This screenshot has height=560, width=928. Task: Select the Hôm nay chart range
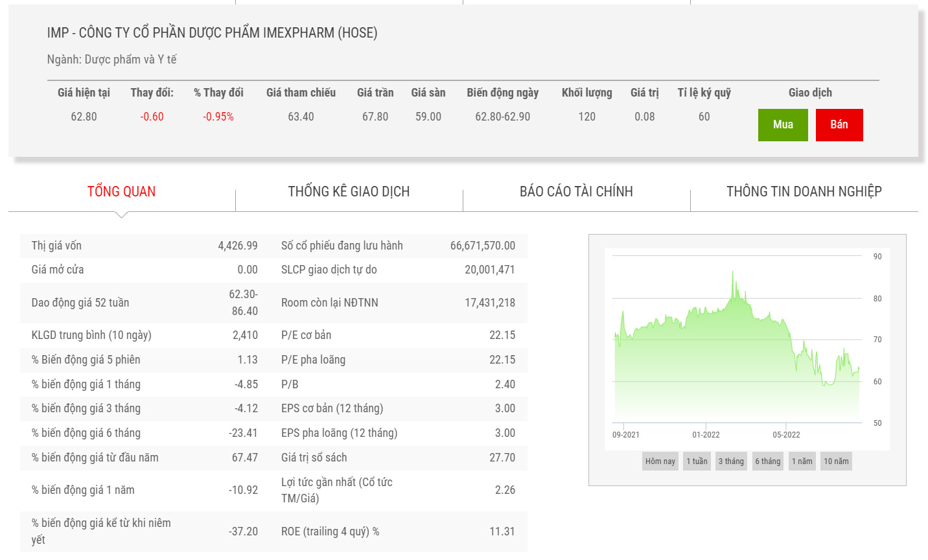[660, 461]
